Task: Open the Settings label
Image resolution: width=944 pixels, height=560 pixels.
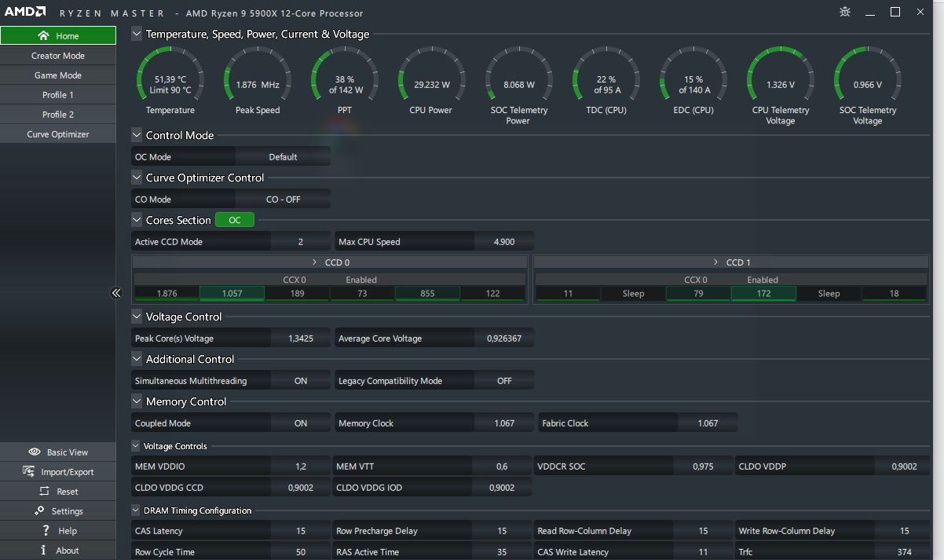Action: pos(68,511)
